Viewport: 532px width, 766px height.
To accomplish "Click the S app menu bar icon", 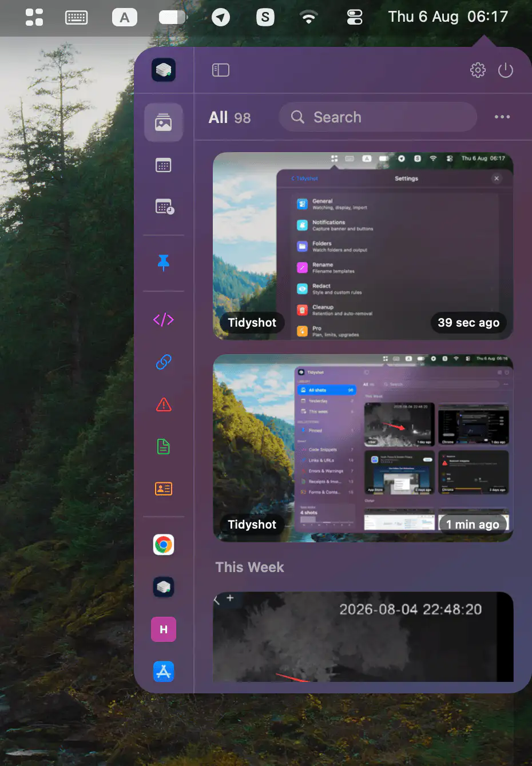I will click(265, 18).
